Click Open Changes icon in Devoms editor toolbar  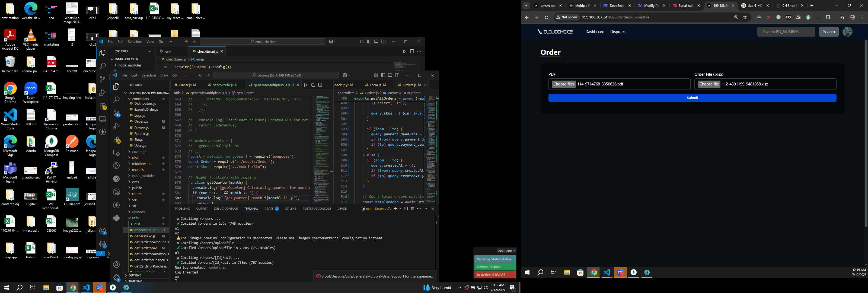[313, 85]
